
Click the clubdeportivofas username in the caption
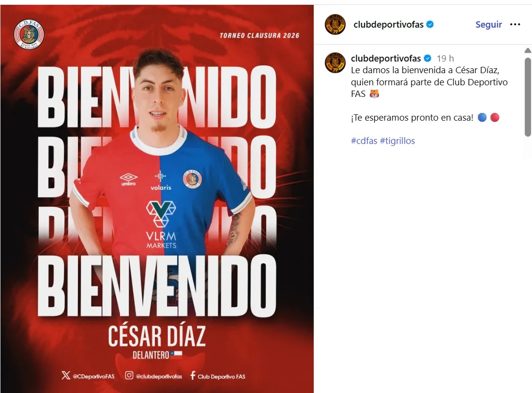click(386, 59)
